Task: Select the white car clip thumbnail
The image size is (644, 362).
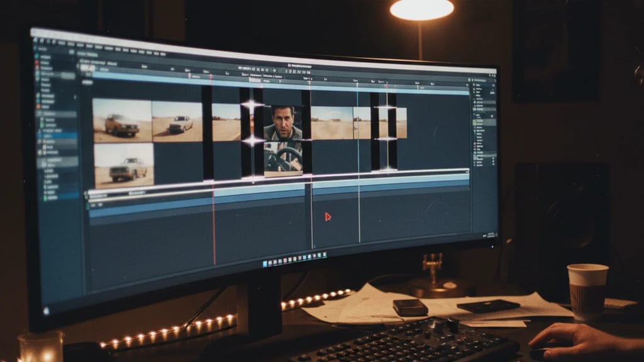Action: click(x=177, y=121)
